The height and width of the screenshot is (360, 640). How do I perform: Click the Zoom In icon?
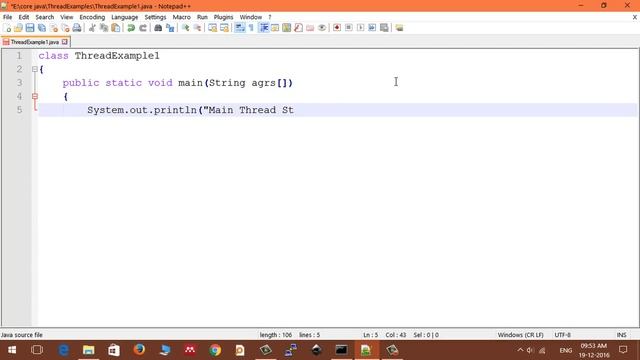(x=185, y=28)
